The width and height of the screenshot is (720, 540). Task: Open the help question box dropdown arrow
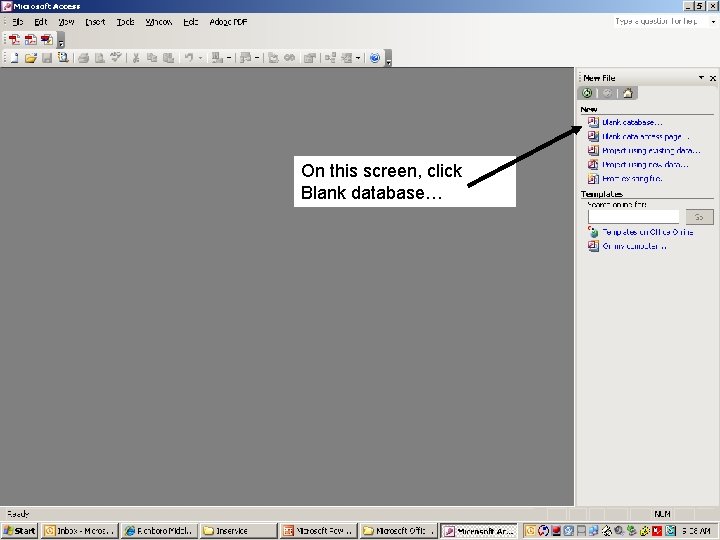point(714,22)
